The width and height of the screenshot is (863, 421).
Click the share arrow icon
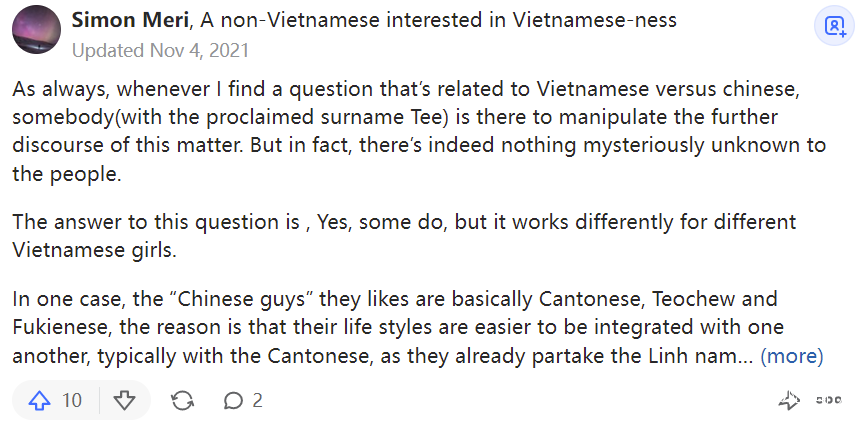click(x=789, y=401)
